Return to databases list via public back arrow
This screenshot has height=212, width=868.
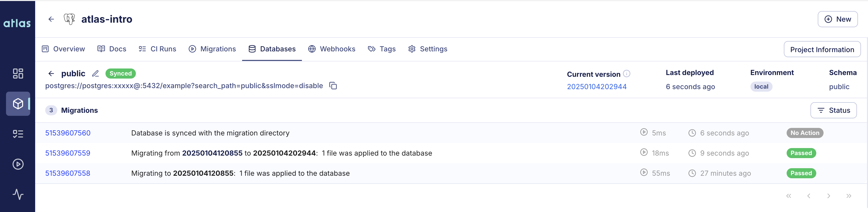click(x=51, y=73)
